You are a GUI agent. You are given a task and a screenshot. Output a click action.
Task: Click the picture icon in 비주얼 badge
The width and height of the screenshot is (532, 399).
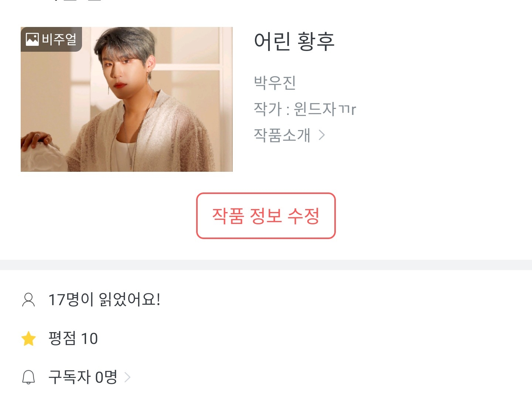[32, 39]
